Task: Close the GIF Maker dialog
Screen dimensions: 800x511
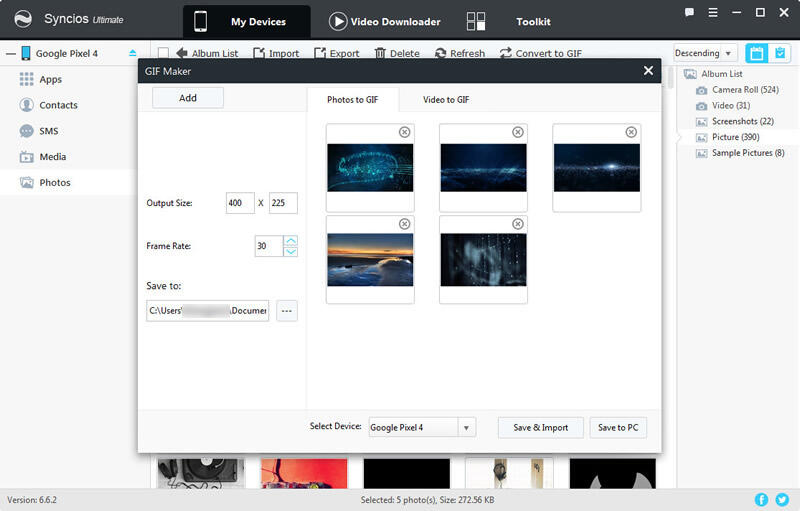Action: 648,70
